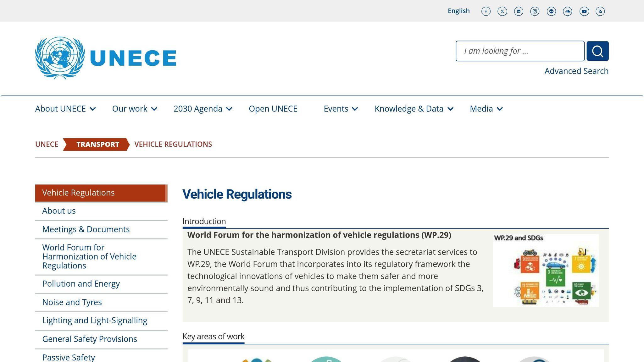Click the 'I am looking for' search field
The image size is (644, 362).
coord(520,51)
